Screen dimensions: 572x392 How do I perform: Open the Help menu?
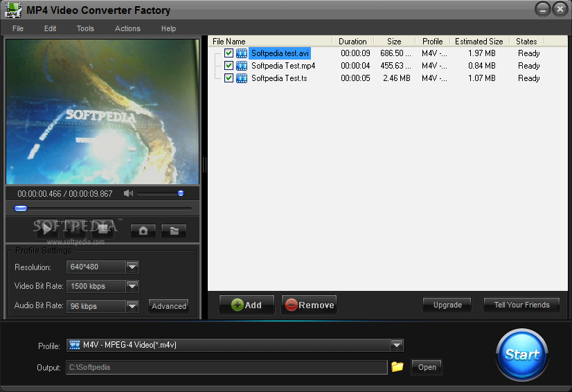tap(168, 28)
